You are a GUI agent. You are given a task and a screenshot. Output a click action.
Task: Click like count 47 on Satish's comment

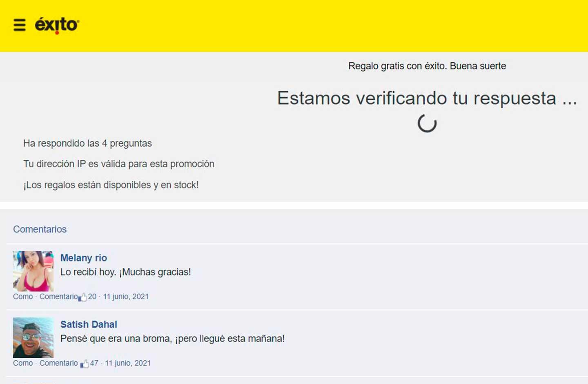(x=94, y=363)
